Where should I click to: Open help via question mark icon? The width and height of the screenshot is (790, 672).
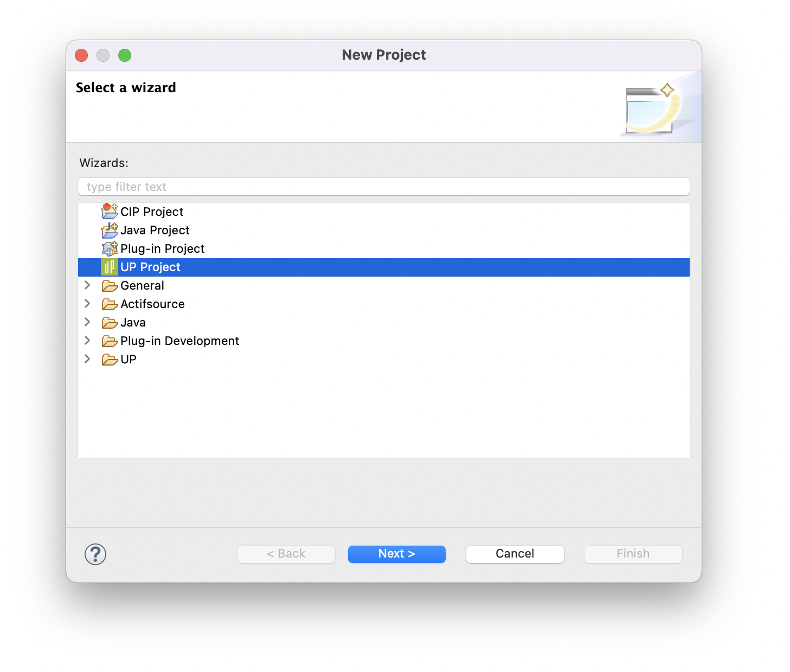(95, 554)
